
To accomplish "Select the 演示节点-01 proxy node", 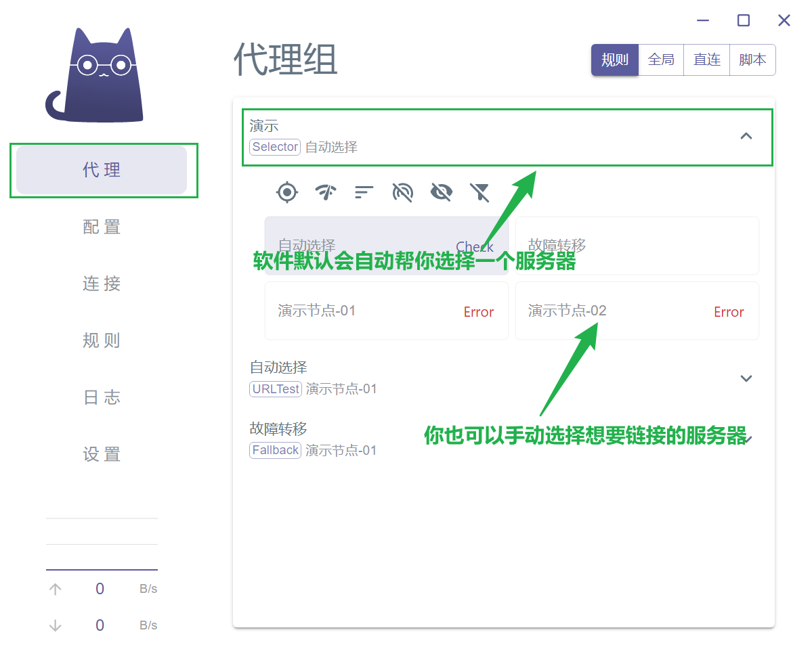I will (x=386, y=311).
